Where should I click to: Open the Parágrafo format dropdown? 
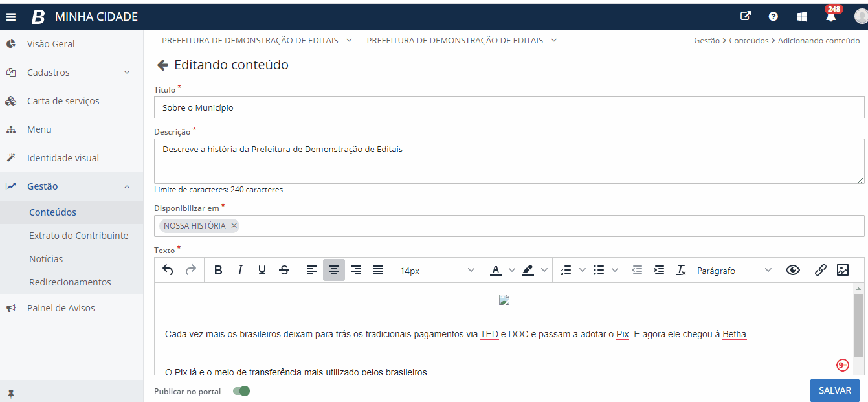coord(735,270)
